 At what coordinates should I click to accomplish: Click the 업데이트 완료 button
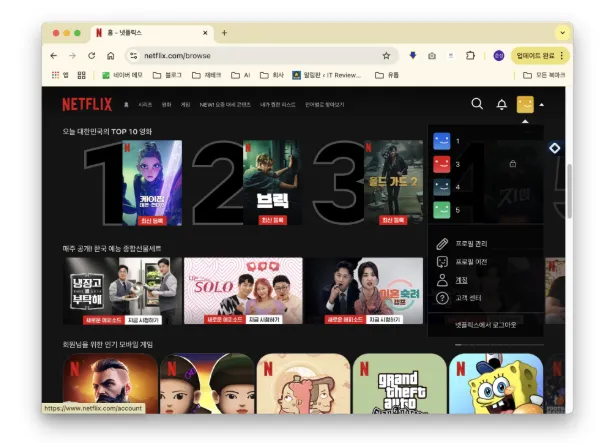[535, 56]
